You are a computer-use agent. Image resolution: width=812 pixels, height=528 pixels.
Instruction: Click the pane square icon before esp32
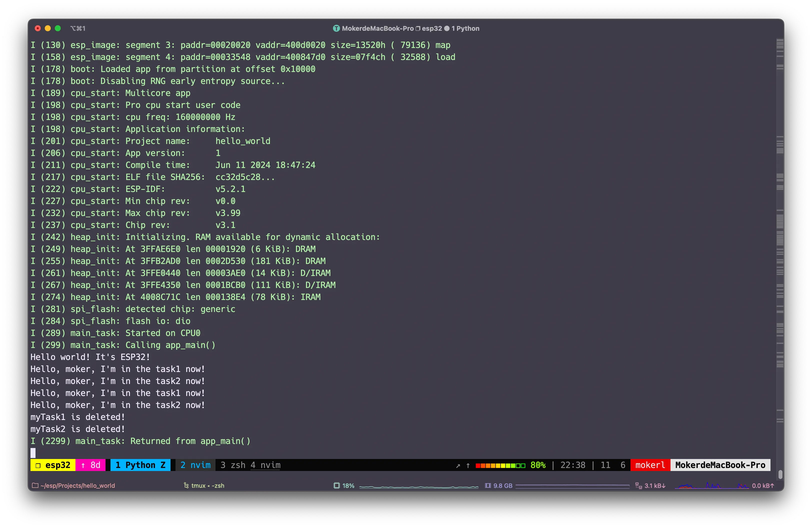(38, 465)
